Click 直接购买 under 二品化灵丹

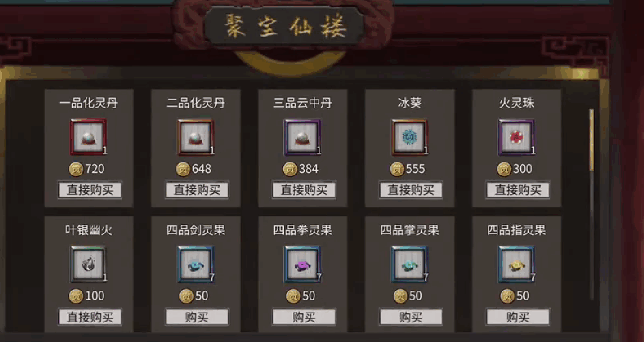coord(197,190)
